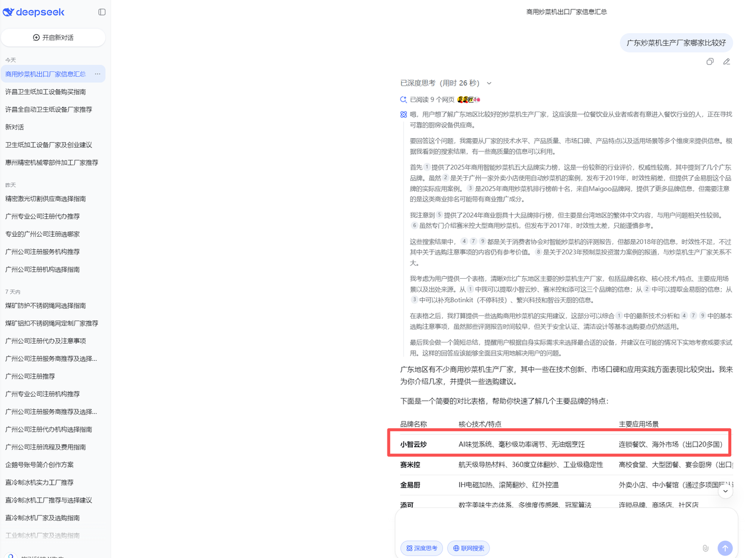
Task: Open 许昌卫生纸加工设备购买指南 conversation
Action: (45, 92)
